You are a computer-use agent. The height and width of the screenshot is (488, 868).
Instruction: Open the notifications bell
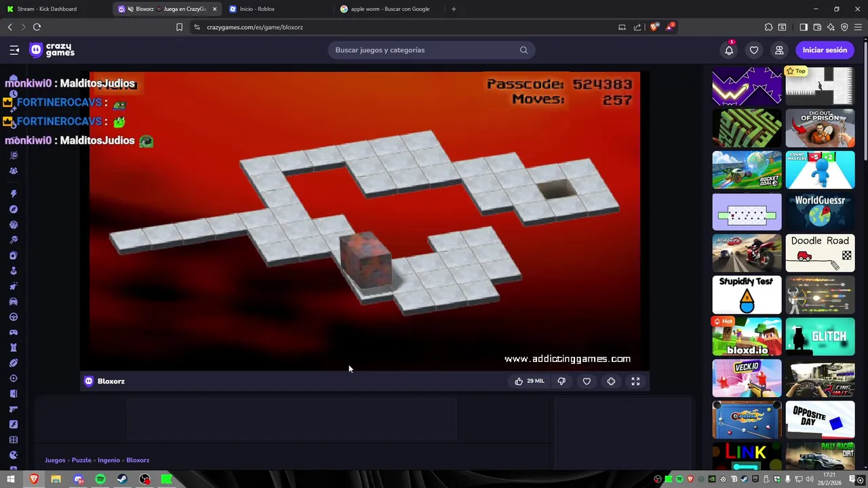click(x=729, y=50)
